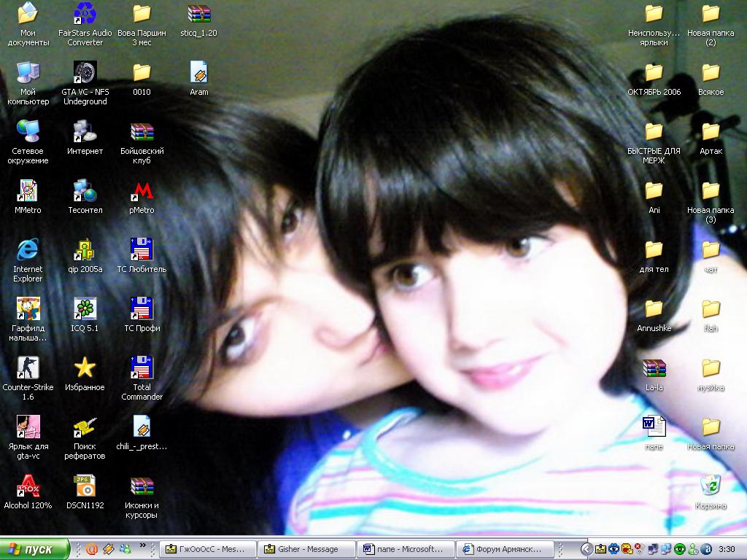Viewport: 747px width, 560px height.
Task: Select the pMetro application icon
Action: pyautogui.click(x=142, y=191)
